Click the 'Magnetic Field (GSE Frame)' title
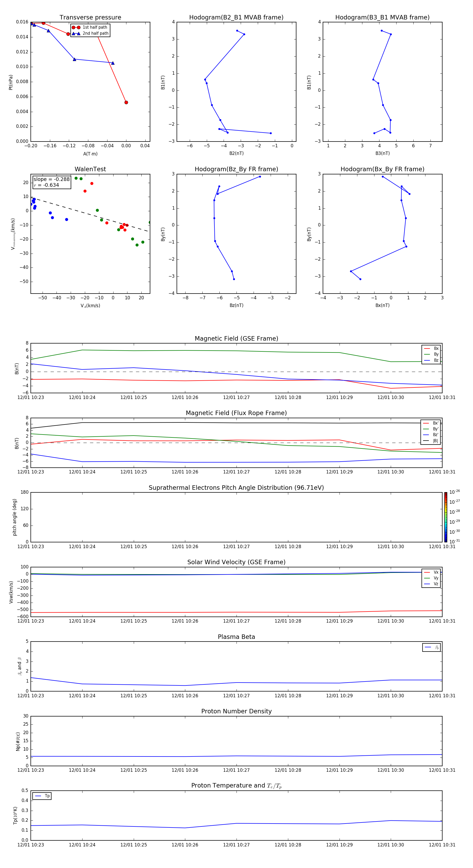Screen dimensions: 473x868 click(x=236, y=339)
